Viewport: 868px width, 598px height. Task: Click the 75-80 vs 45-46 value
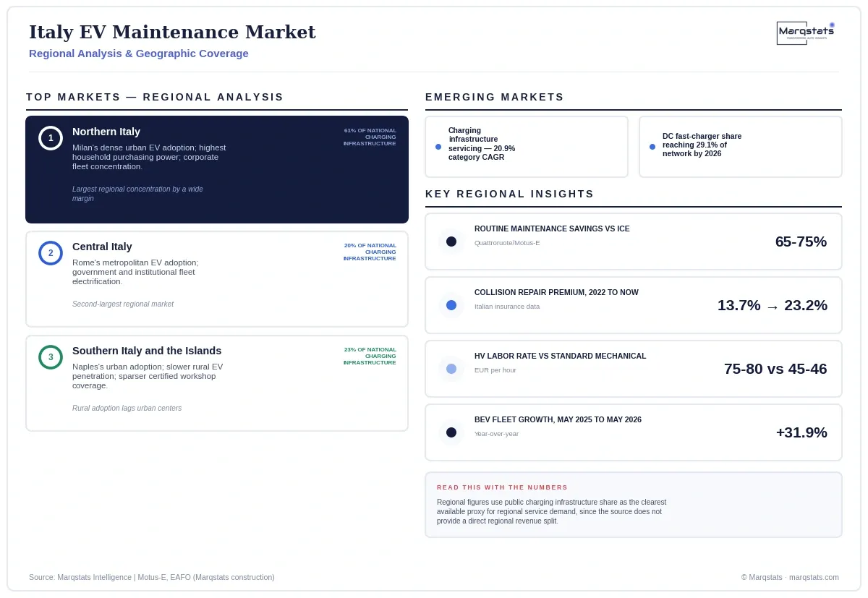click(775, 369)
